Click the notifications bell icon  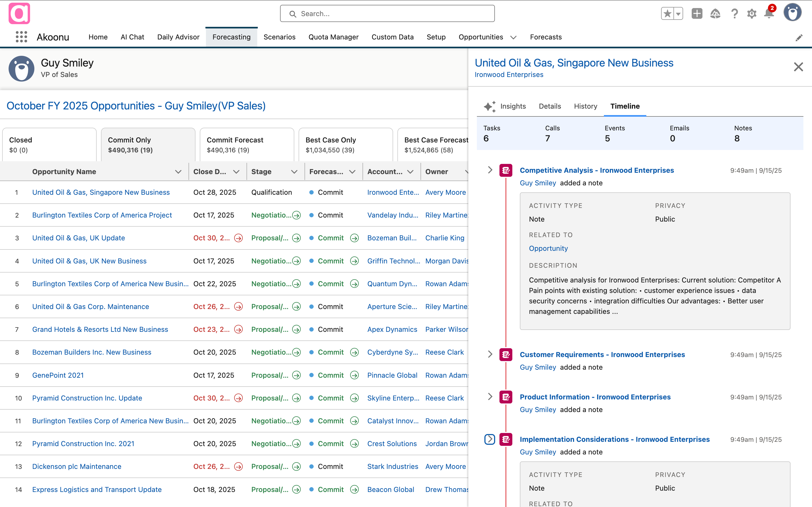[x=769, y=14]
